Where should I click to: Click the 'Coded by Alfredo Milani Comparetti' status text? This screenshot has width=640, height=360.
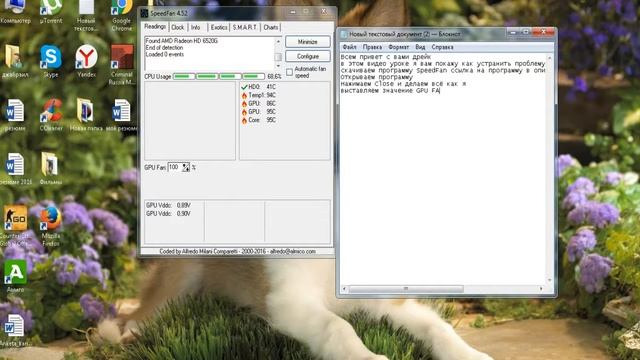(x=238, y=251)
